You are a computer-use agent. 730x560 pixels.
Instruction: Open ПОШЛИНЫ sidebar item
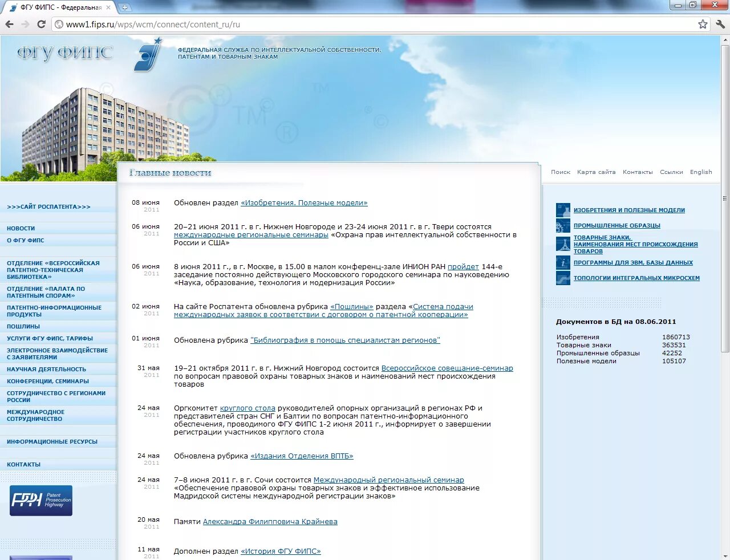point(23,326)
